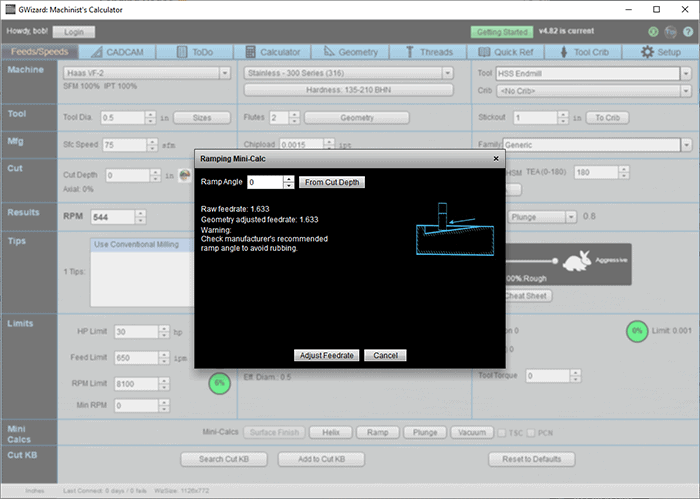Click the Login button

(x=74, y=32)
